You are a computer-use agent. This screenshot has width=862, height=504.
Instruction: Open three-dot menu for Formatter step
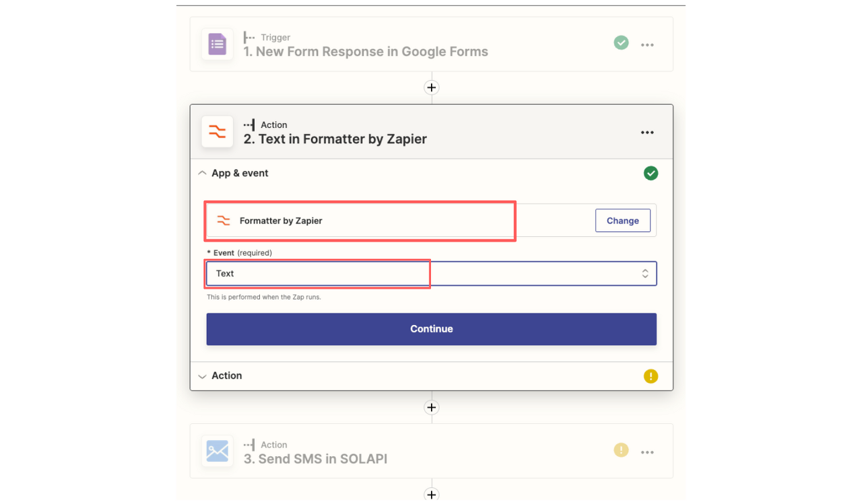click(x=647, y=133)
